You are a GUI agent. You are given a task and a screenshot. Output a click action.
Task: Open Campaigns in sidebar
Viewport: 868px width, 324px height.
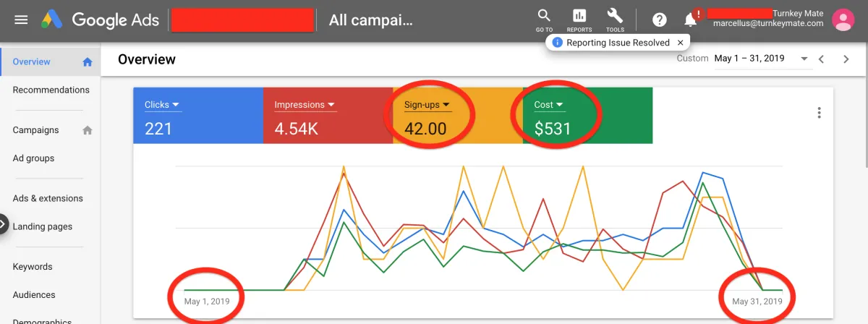point(36,130)
